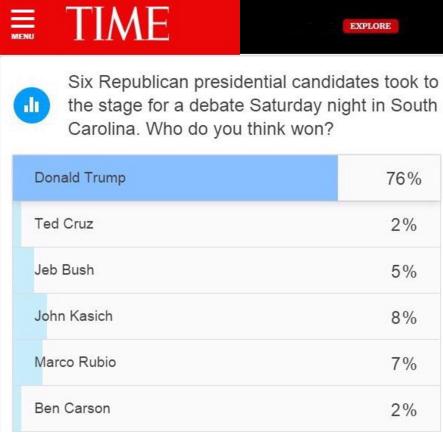Click the light blue bar in John Kasich row
Image resolution: width=443 pixels, height=433 pixels.
tap(30, 316)
